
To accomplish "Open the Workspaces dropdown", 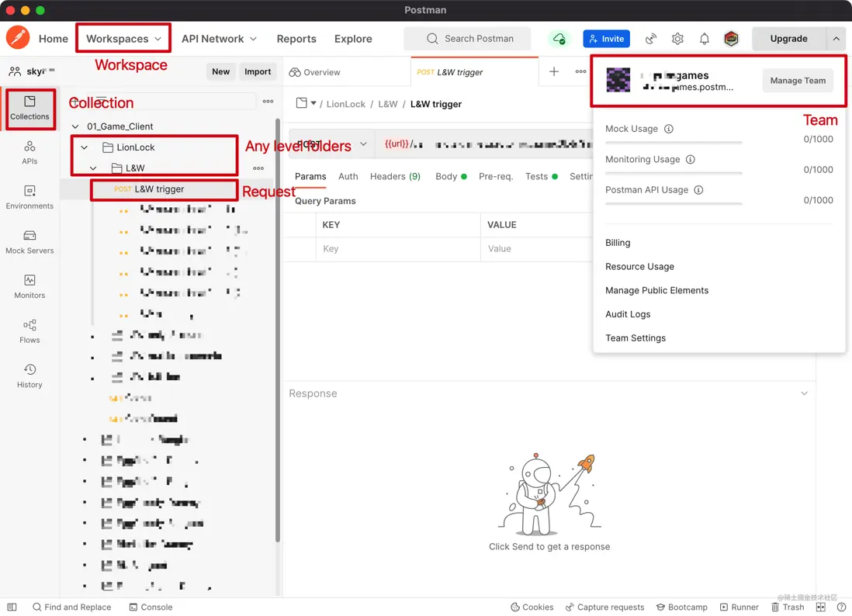I will [123, 39].
